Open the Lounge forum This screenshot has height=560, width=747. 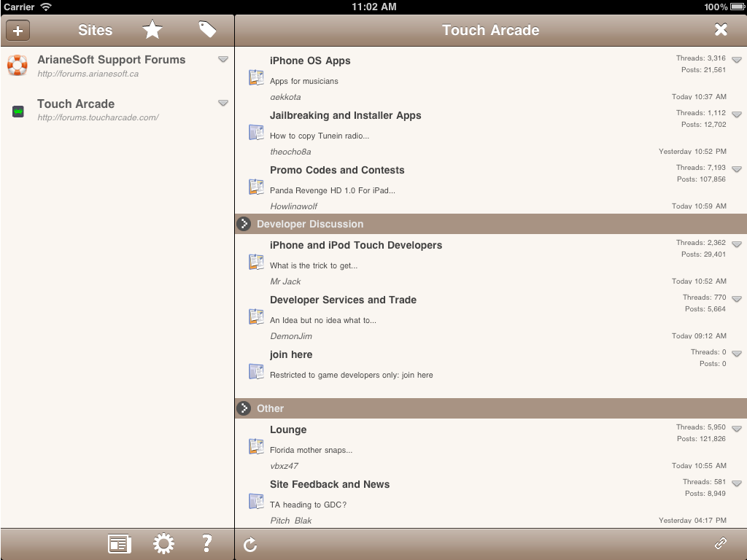[x=288, y=430]
